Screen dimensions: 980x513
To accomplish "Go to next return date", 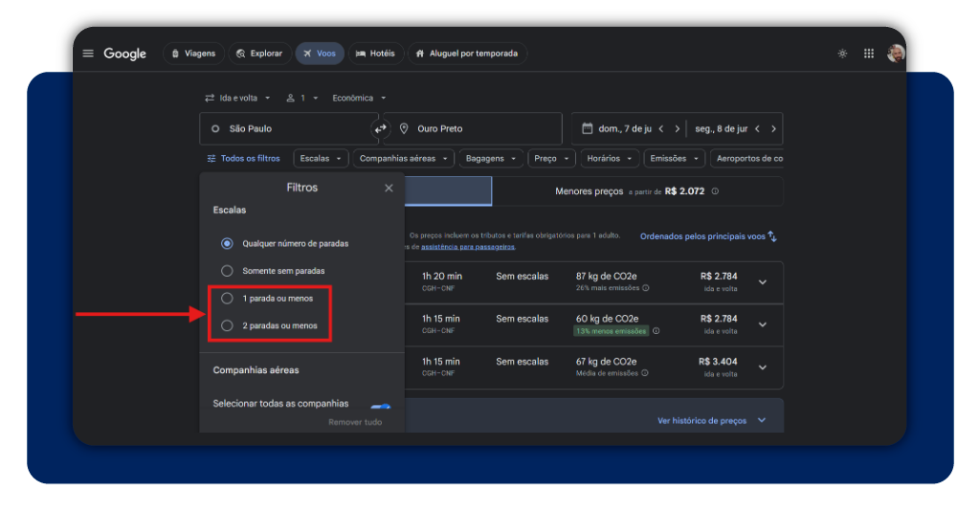I will (773, 128).
